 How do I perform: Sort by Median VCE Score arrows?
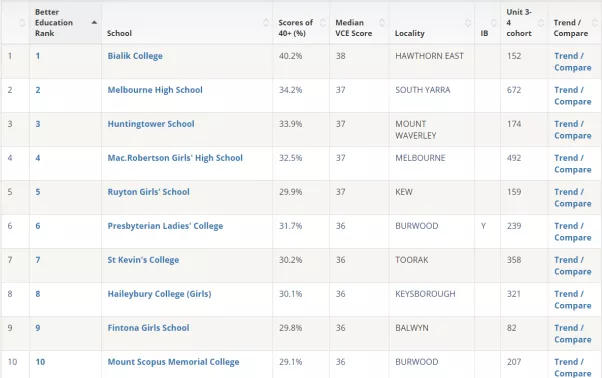pos(382,23)
